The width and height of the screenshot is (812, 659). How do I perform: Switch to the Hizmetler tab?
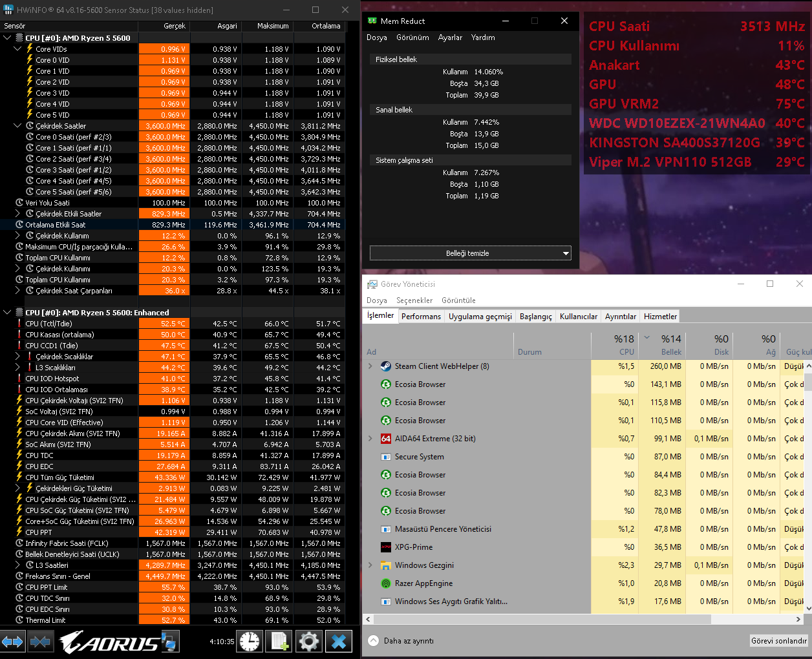(660, 317)
